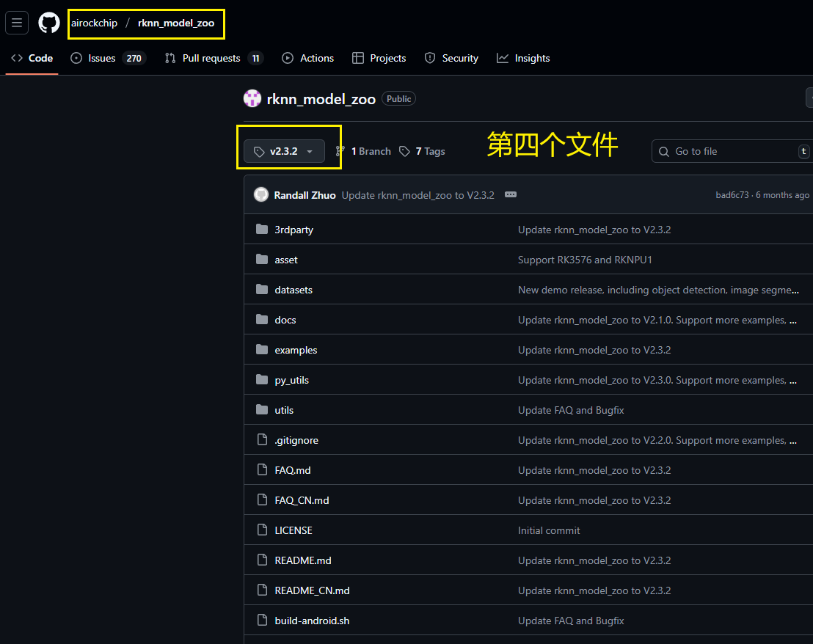Open the py_utils folder
This screenshot has height=644, width=813.
pyautogui.click(x=292, y=380)
